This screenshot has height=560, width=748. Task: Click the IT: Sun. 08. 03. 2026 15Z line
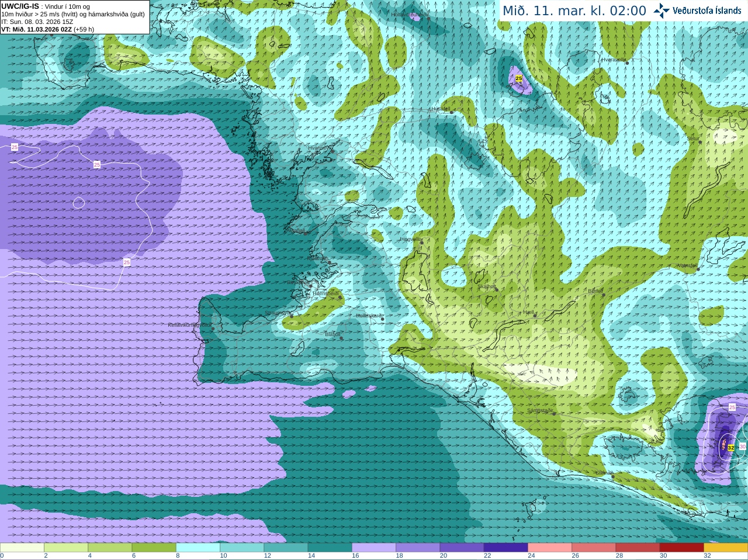click(x=37, y=22)
